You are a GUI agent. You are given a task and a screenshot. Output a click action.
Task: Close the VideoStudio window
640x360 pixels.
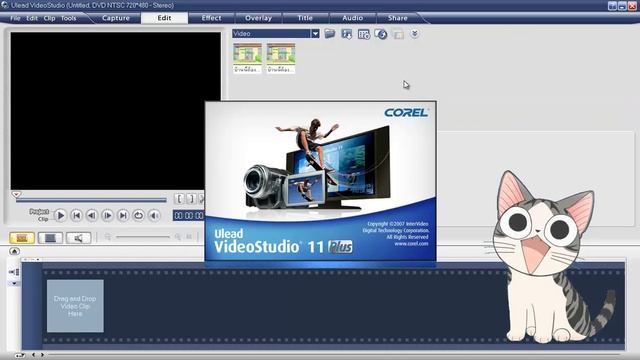tap(632, 6)
